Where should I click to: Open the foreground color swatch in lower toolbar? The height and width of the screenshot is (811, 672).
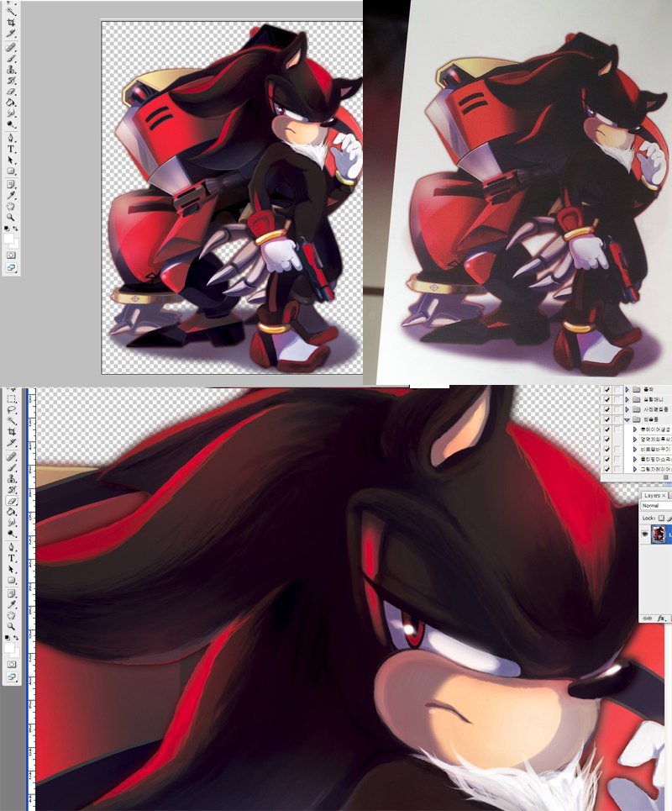tap(8, 648)
